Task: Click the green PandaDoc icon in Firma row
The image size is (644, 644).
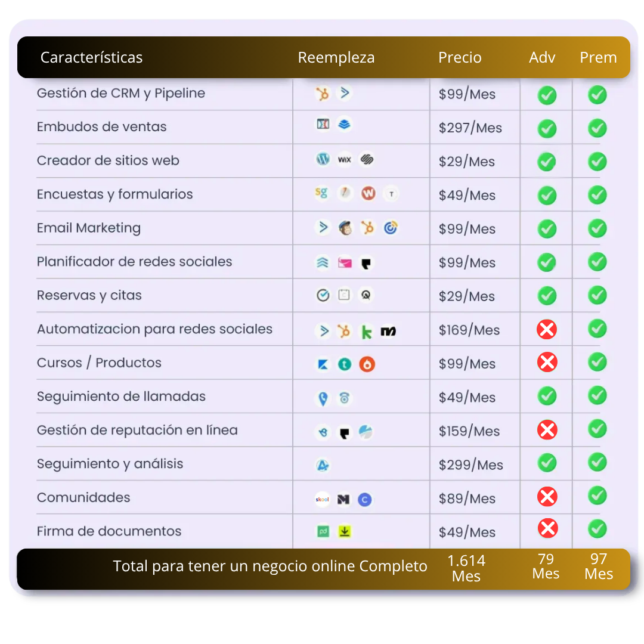Action: click(x=323, y=531)
